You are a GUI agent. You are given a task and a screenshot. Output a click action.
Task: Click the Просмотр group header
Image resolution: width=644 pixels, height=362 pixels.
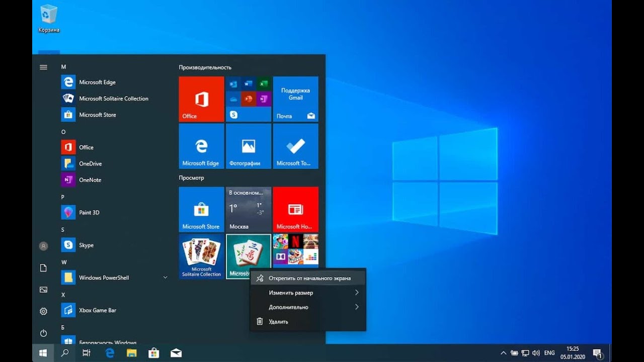pyautogui.click(x=192, y=177)
